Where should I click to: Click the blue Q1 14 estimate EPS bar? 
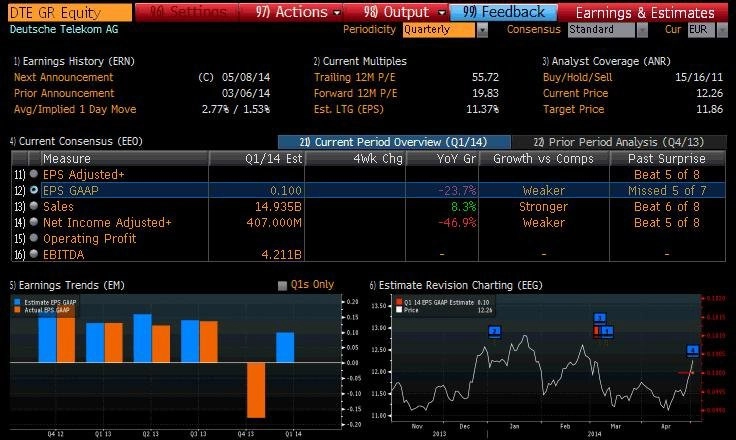[285, 347]
